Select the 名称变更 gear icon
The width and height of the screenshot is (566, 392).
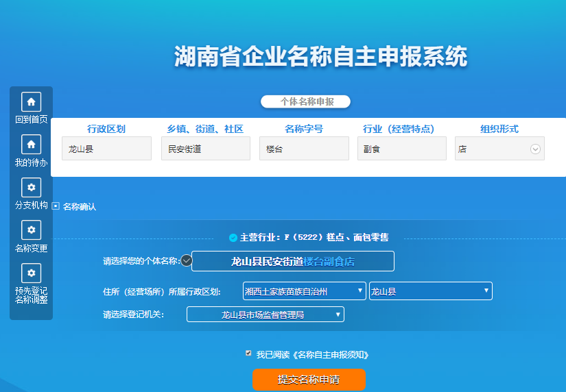click(31, 230)
